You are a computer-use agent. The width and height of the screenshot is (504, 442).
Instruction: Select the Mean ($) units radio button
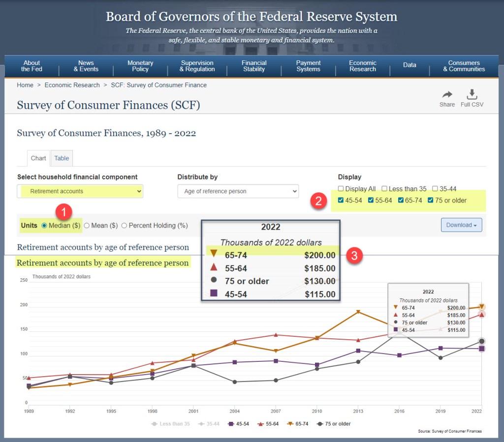[87, 226]
